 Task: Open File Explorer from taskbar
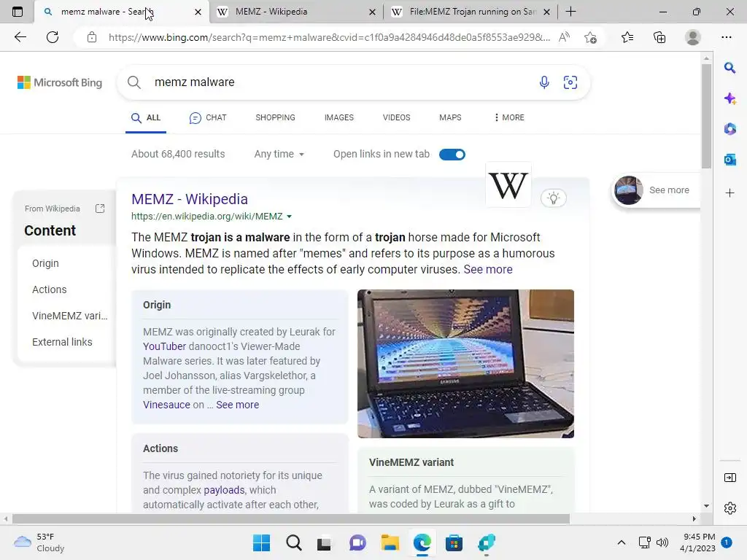pos(390,542)
